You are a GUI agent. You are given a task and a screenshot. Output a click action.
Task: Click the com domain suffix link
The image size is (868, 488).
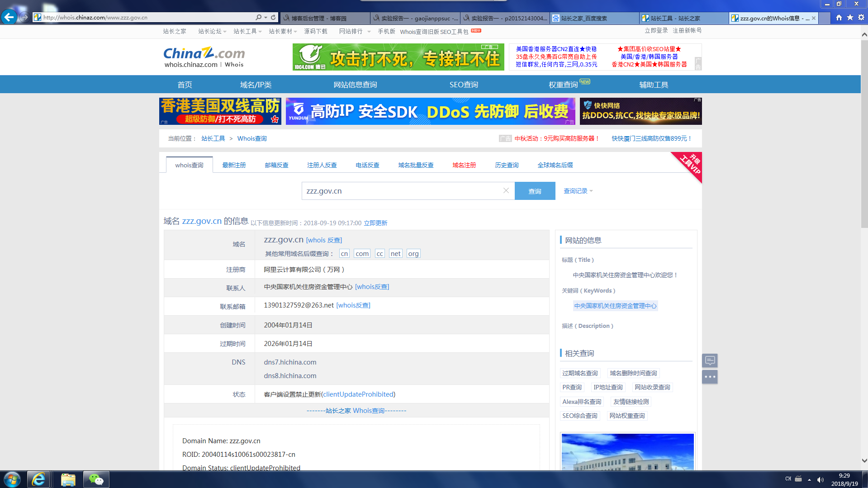pyautogui.click(x=362, y=254)
